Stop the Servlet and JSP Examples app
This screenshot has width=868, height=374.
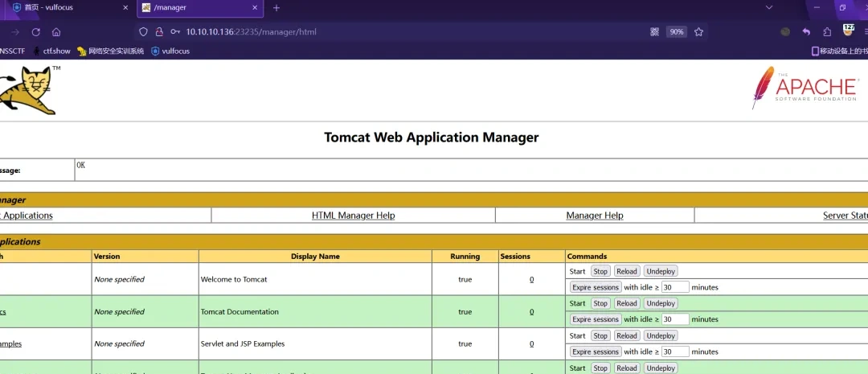[x=600, y=335]
